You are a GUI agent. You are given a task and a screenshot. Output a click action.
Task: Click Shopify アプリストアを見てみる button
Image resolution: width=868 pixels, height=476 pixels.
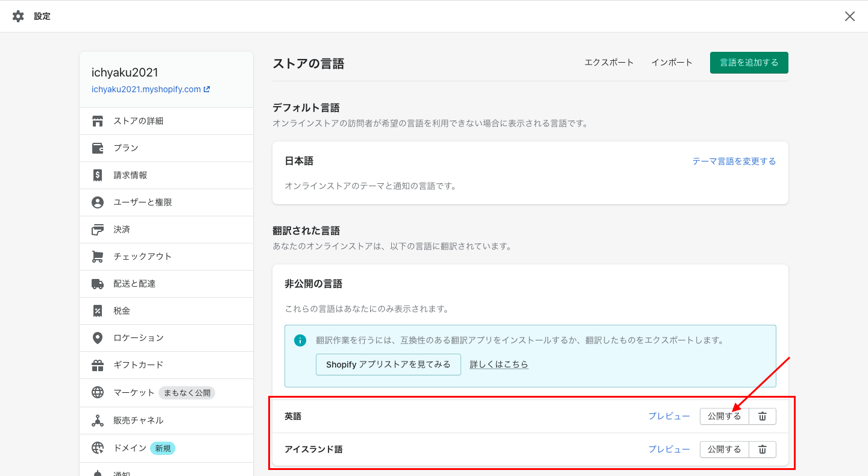pos(388,365)
